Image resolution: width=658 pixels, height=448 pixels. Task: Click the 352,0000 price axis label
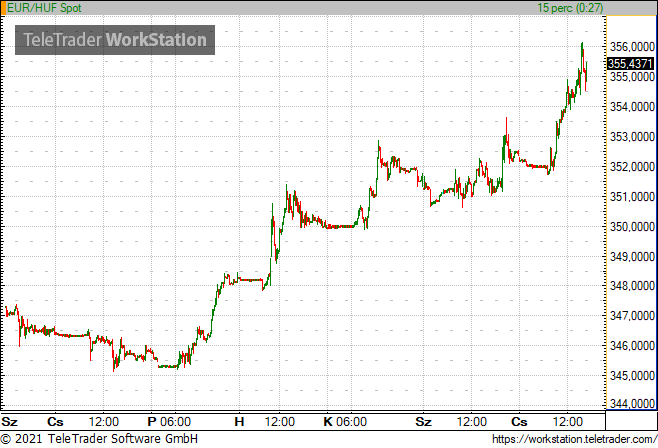632,167
